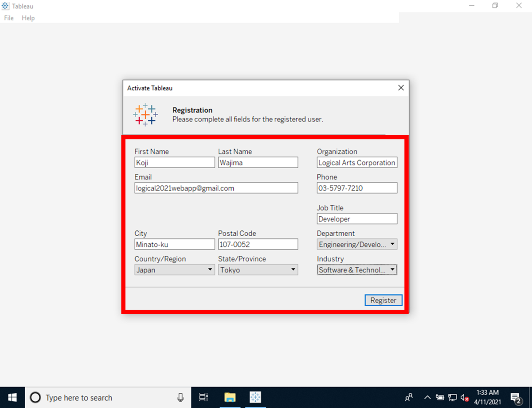Select the Email input field
Image resolution: width=532 pixels, height=408 pixels.
point(216,188)
